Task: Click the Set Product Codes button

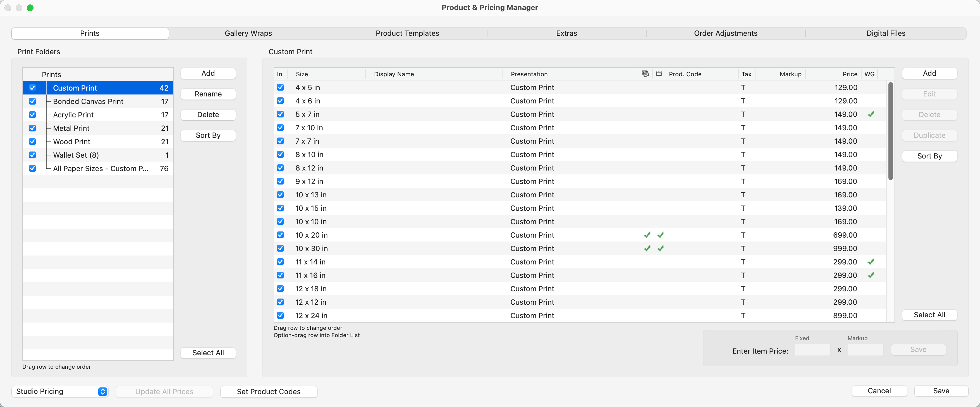Action: [x=269, y=391]
